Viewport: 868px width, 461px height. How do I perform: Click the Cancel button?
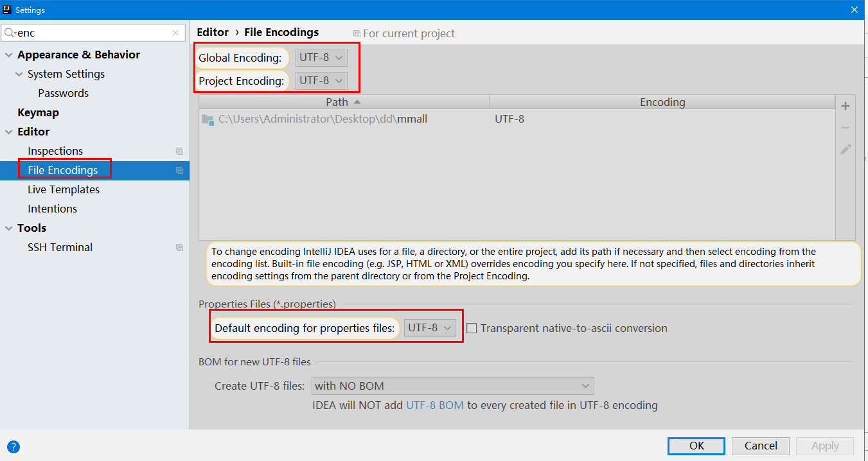761,446
